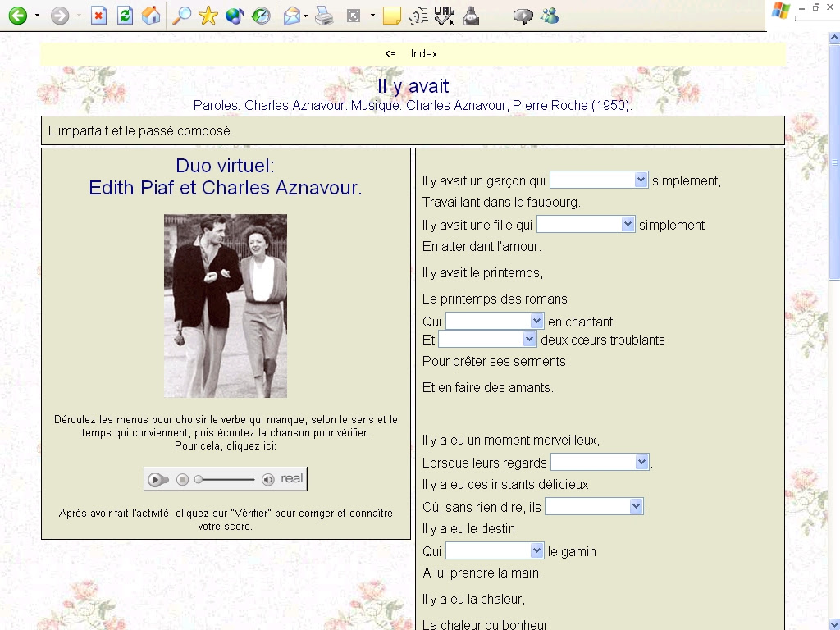840x630 pixels.
Task: Play the song in the Real player
Action: (x=156, y=479)
